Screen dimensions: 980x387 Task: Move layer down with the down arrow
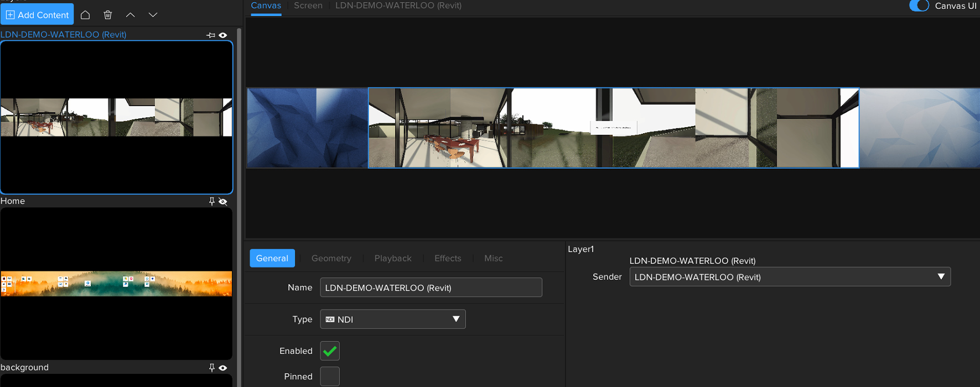pyautogui.click(x=153, y=15)
